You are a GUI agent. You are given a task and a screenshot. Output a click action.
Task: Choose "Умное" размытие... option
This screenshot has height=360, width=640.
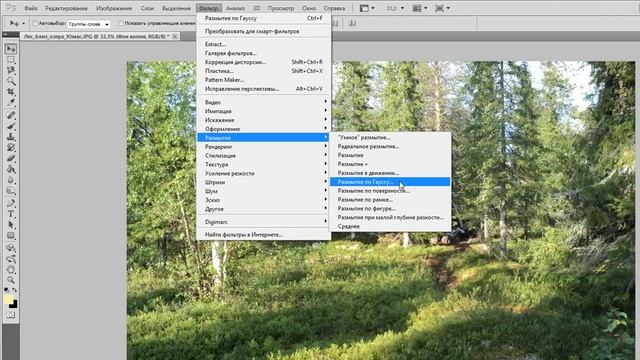pyautogui.click(x=390, y=138)
